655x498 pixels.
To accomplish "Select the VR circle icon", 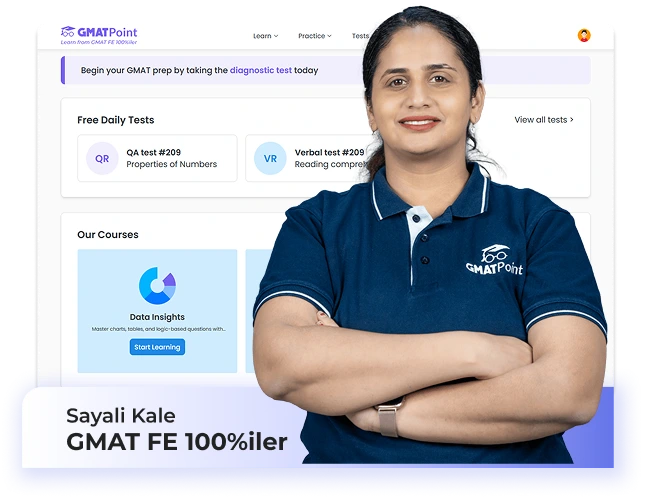I will click(270, 158).
